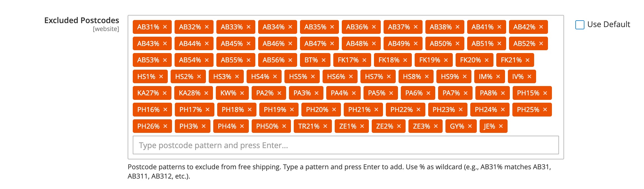Delete the AB42% tag

[541, 27]
